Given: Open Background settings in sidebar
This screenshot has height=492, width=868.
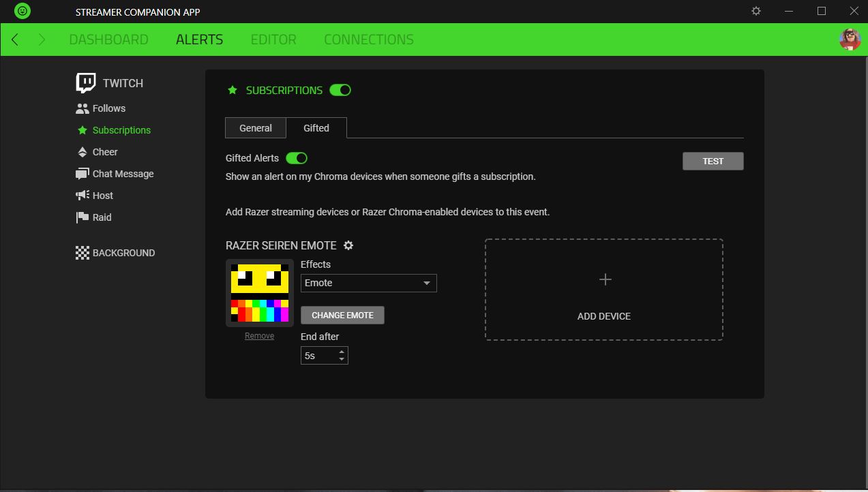Looking at the screenshot, I should coord(124,253).
